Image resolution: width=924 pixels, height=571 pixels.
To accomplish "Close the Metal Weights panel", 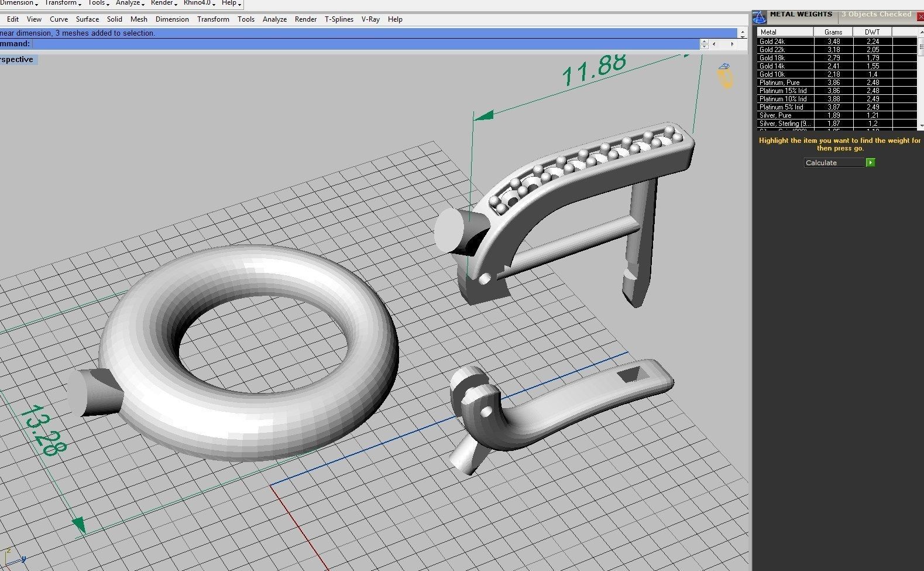I will point(920,18).
